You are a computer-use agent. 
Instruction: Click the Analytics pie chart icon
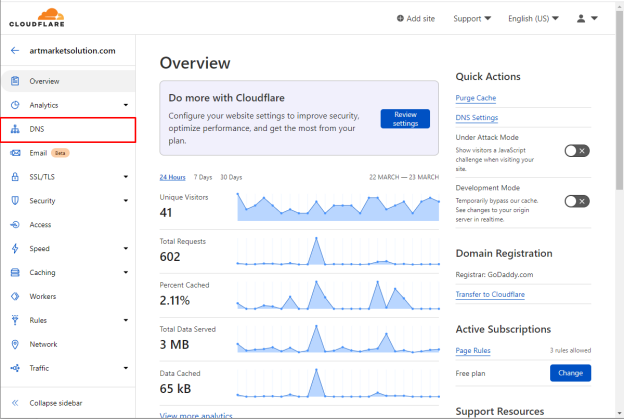tap(15, 105)
